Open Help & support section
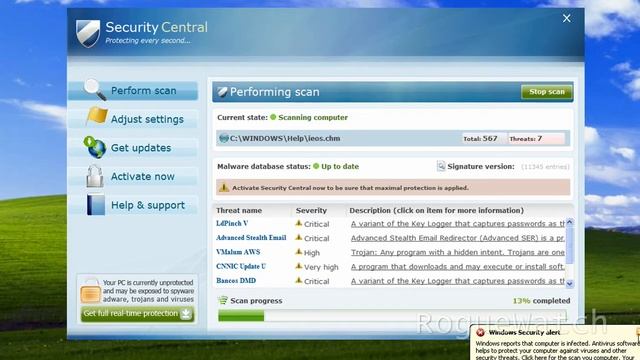Screen dimensions: 640x360 click(x=133, y=205)
